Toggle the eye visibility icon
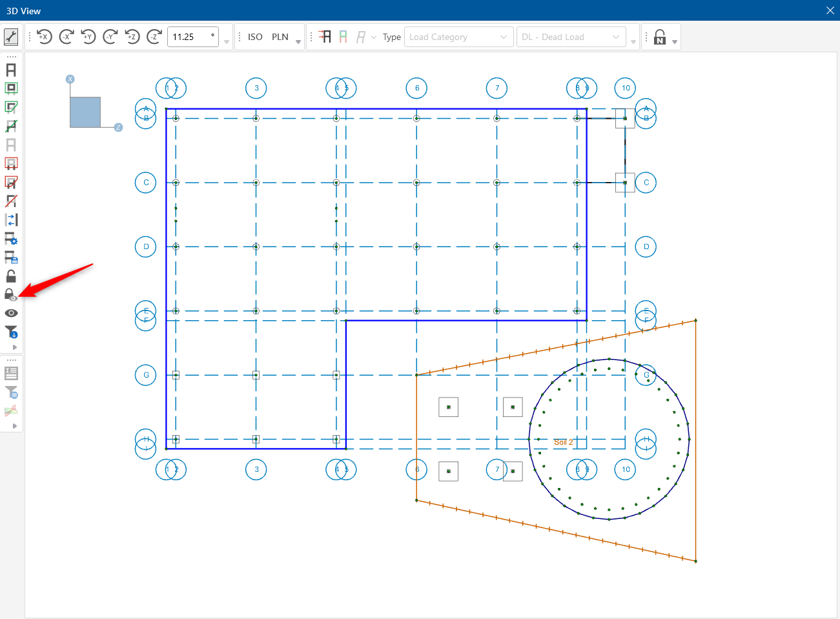 tap(11, 314)
